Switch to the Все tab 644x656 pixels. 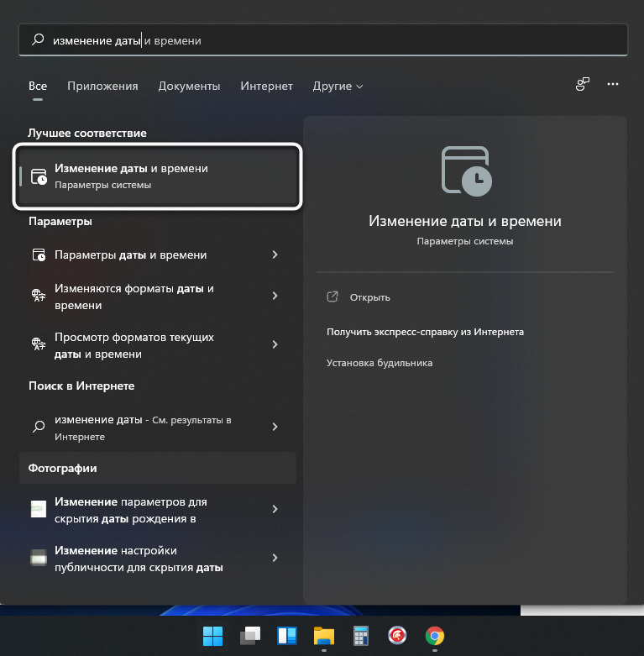click(x=38, y=87)
